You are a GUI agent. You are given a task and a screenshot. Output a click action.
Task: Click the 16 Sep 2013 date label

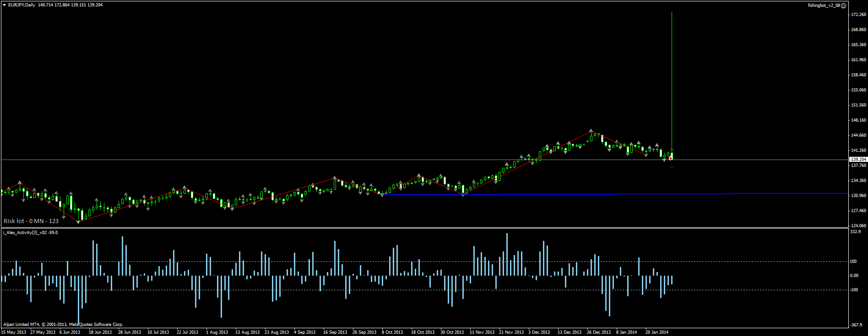click(335, 332)
